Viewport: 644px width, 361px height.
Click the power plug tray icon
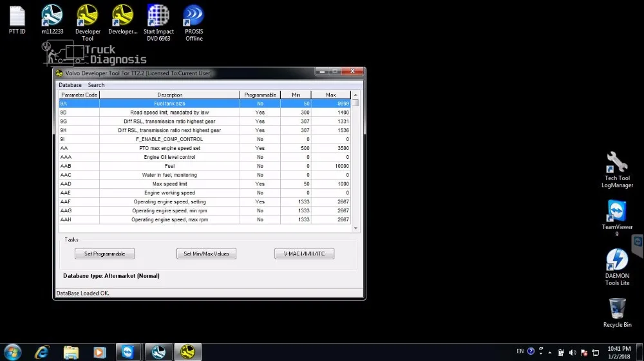tap(561, 353)
